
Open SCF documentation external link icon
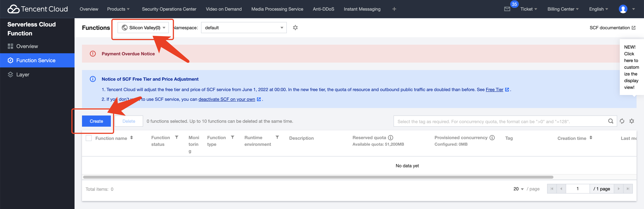coord(634,28)
